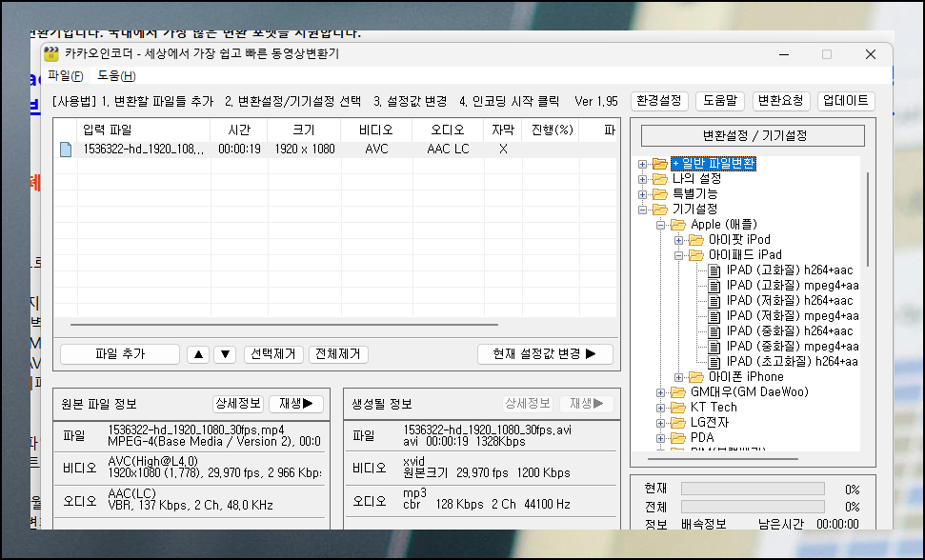Collapse the 아이패드 iPad tree node
This screenshot has height=560, width=925.
[x=679, y=255]
